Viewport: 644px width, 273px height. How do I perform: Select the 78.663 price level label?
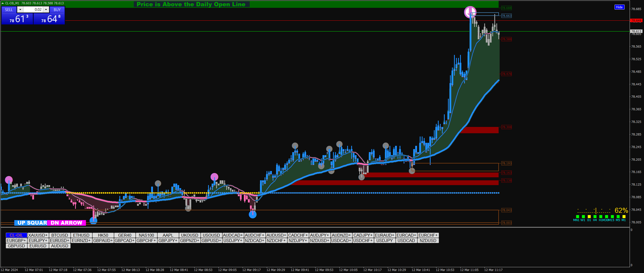click(x=506, y=16)
